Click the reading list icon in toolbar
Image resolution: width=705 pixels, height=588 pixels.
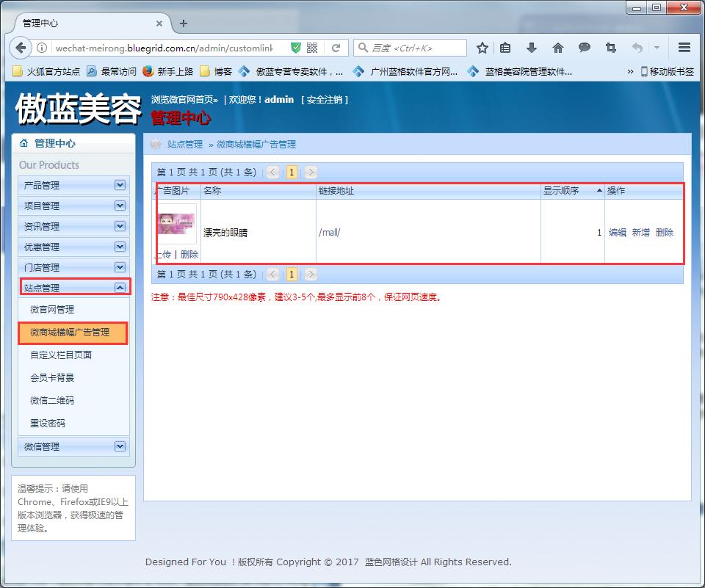click(x=505, y=47)
